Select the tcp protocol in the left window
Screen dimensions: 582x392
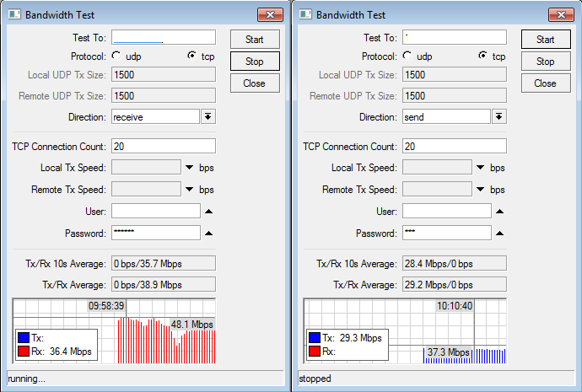pos(192,56)
